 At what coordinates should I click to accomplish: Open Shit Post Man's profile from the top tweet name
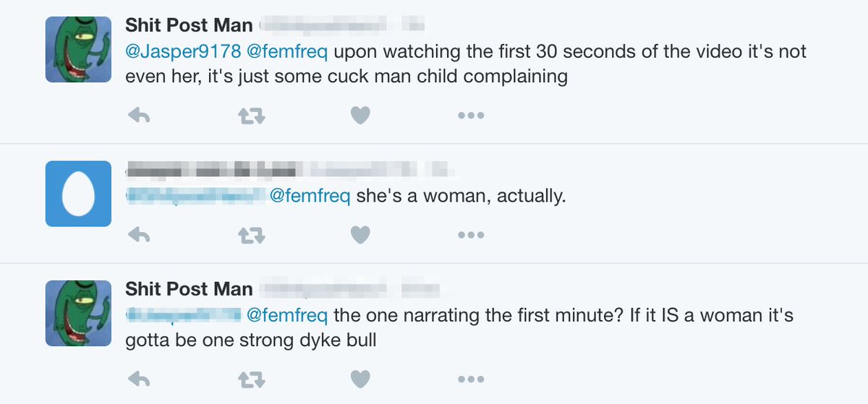pos(189,25)
